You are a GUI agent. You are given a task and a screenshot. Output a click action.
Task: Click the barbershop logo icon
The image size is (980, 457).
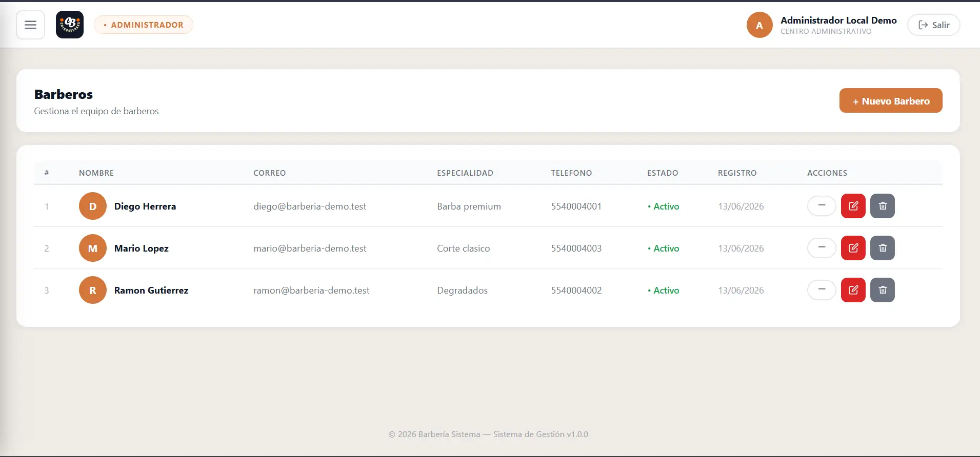click(x=70, y=25)
